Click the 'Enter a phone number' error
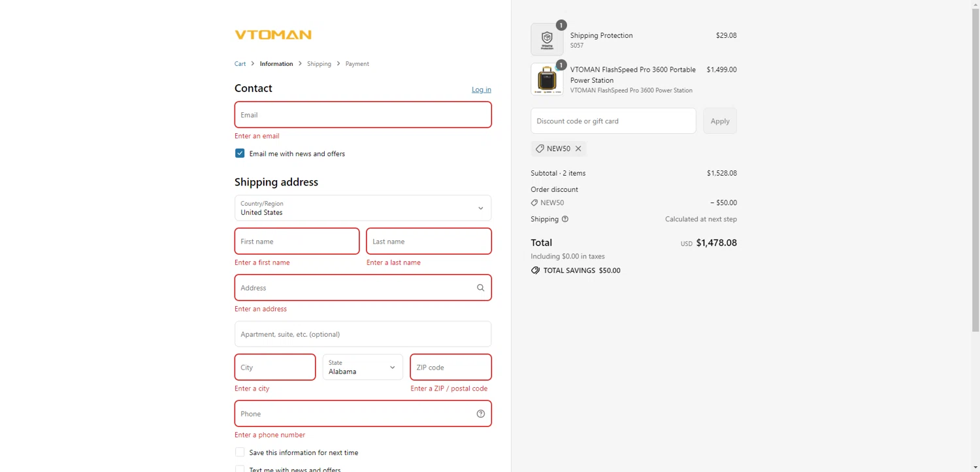980x472 pixels. pyautogui.click(x=270, y=435)
